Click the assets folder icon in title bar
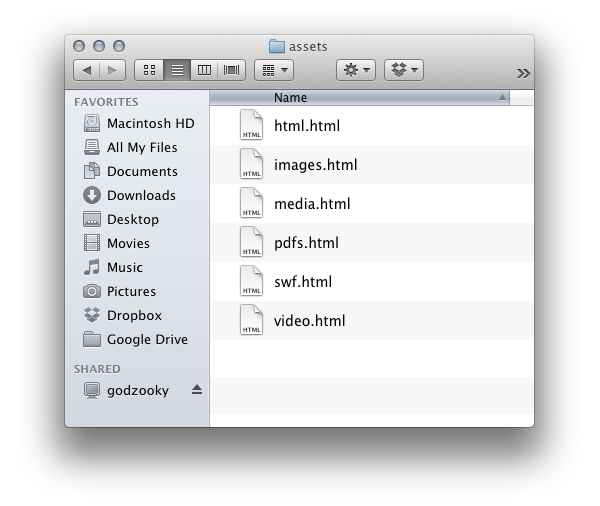Image resolution: width=600 pixels, height=506 pixels. click(x=277, y=46)
